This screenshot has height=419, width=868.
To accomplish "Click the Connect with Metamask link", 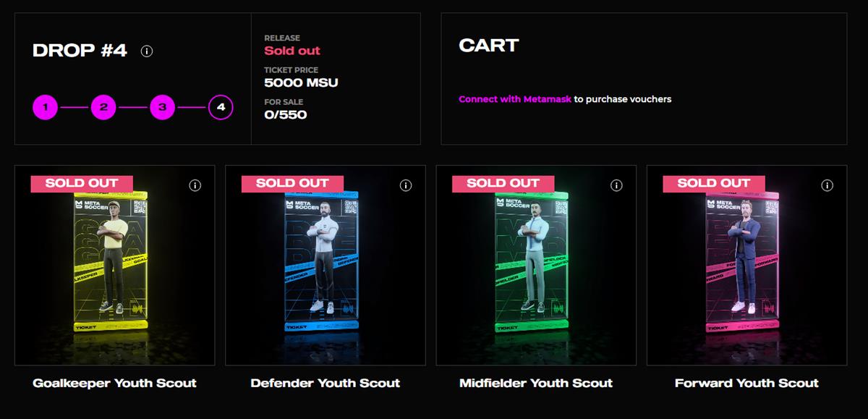I will pyautogui.click(x=515, y=99).
